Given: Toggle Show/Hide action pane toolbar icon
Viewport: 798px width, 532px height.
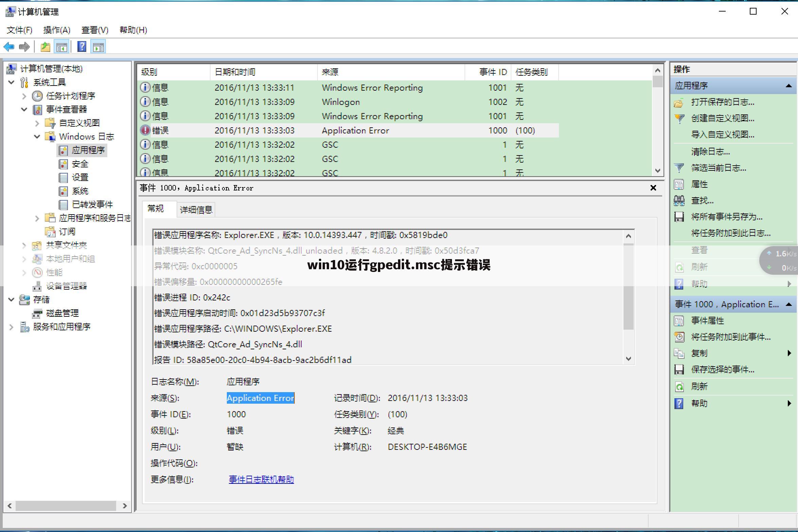Looking at the screenshot, I should point(98,47).
